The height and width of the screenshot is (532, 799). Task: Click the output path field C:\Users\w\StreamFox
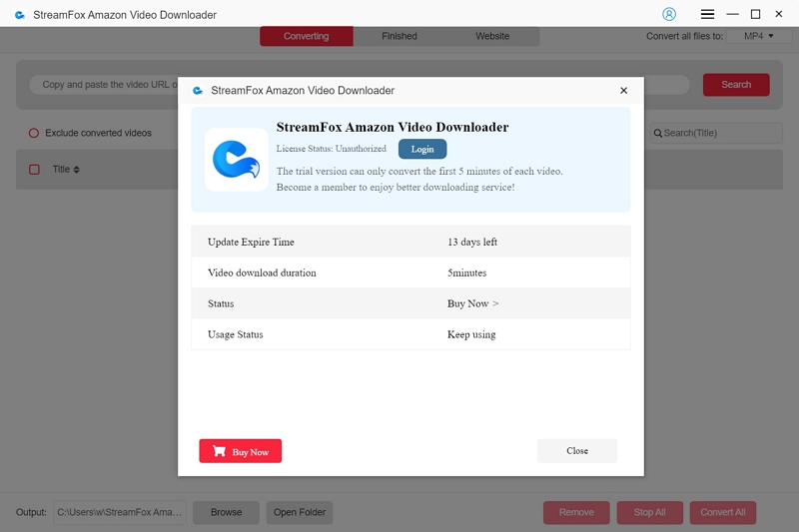(x=120, y=513)
